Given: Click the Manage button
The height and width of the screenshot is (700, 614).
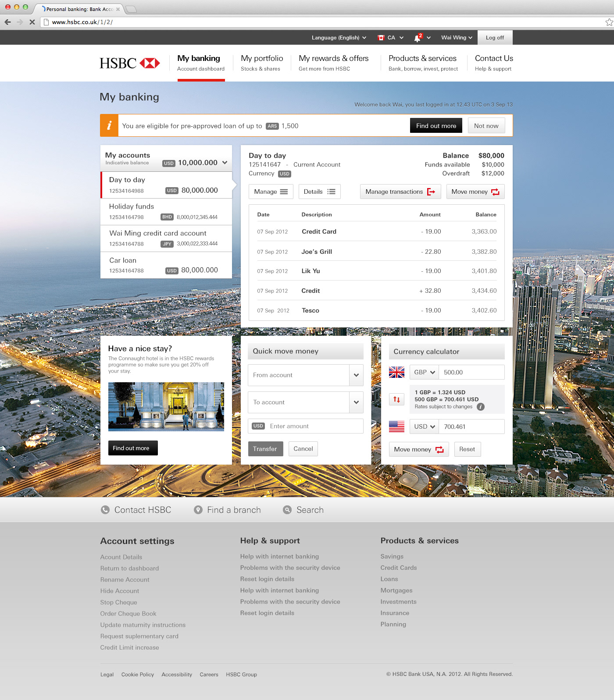Looking at the screenshot, I should 271,192.
